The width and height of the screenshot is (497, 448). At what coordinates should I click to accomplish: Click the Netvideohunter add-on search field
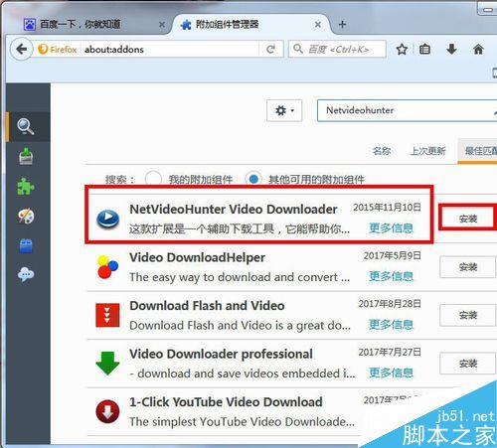[407, 110]
